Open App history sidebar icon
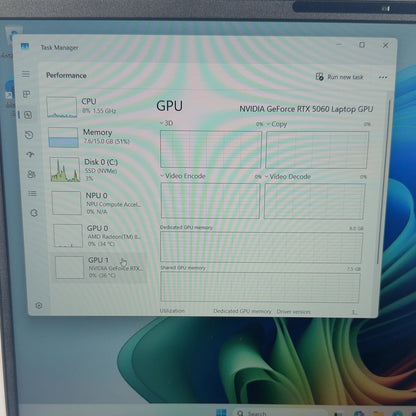 [x=29, y=135]
